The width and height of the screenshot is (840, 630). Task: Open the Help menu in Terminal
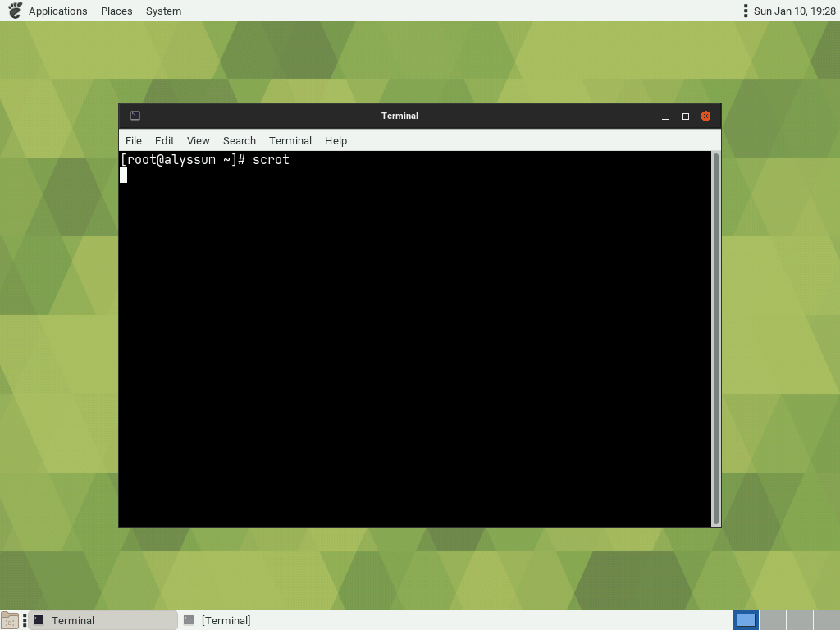click(336, 140)
